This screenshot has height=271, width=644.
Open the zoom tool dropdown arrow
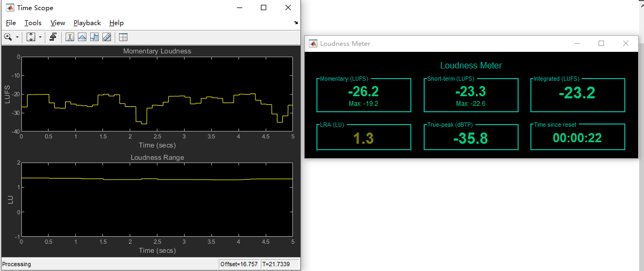pyautogui.click(x=18, y=37)
